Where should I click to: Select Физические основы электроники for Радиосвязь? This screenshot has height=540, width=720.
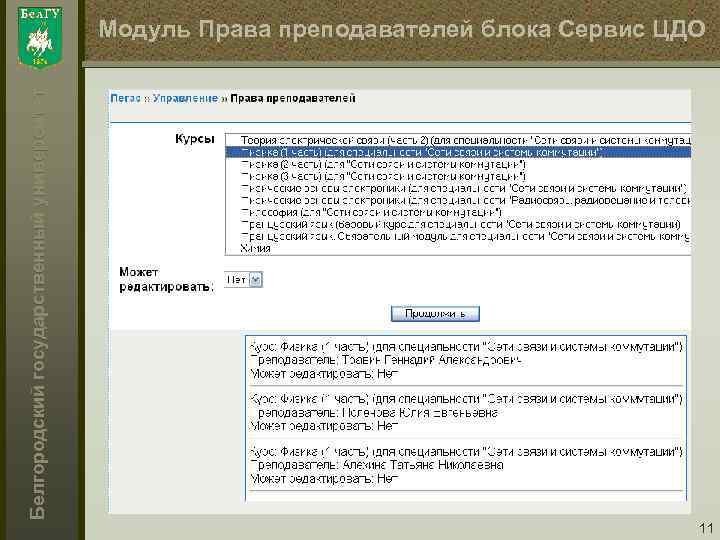pyautogui.click(x=458, y=200)
